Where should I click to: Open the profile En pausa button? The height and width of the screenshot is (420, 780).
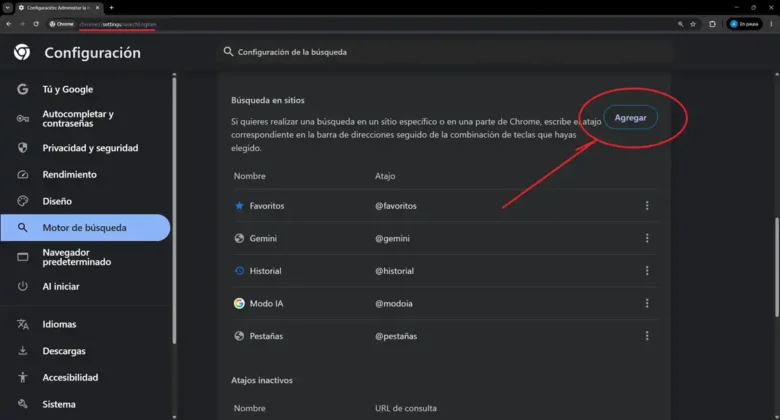[x=744, y=24]
